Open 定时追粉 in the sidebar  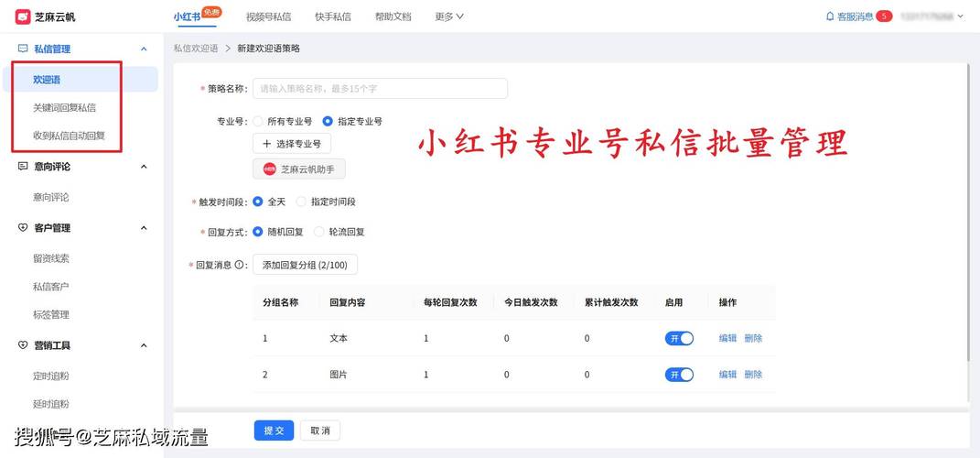pyautogui.click(x=50, y=376)
